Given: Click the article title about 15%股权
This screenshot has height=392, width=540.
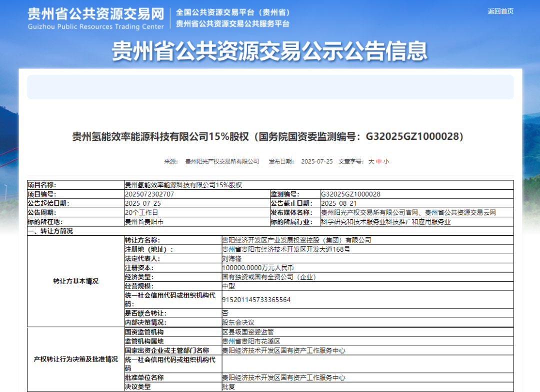Looking at the screenshot, I should (267, 136).
